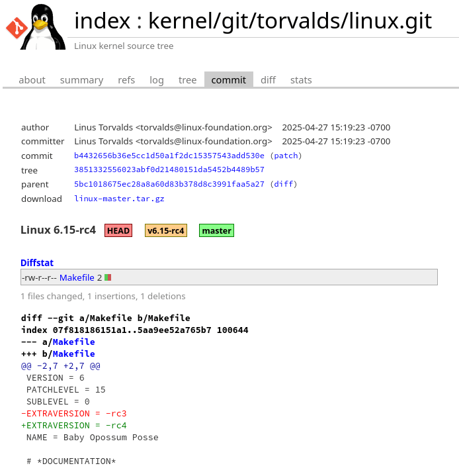Screen dimensions: 459x476
Task: Open Makefile link on the +++ b/ line
Action: pos(73,354)
